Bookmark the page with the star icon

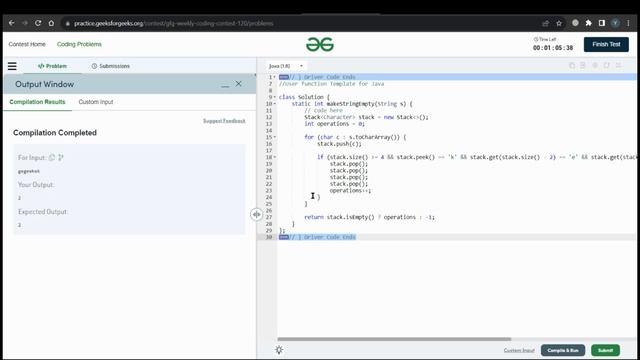click(559, 23)
